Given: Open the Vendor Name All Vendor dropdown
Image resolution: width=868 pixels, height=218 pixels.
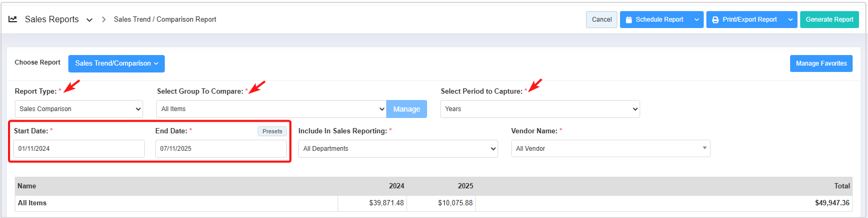Looking at the screenshot, I should pos(610,149).
